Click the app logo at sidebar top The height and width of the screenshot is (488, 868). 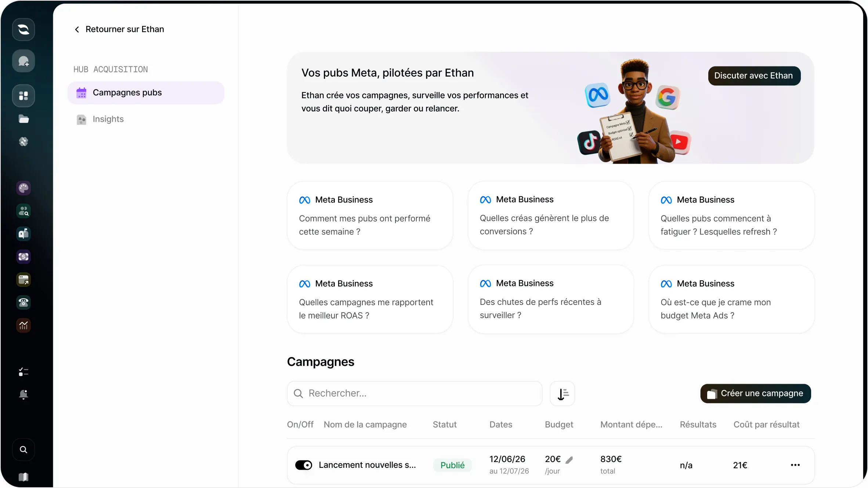pos(23,29)
